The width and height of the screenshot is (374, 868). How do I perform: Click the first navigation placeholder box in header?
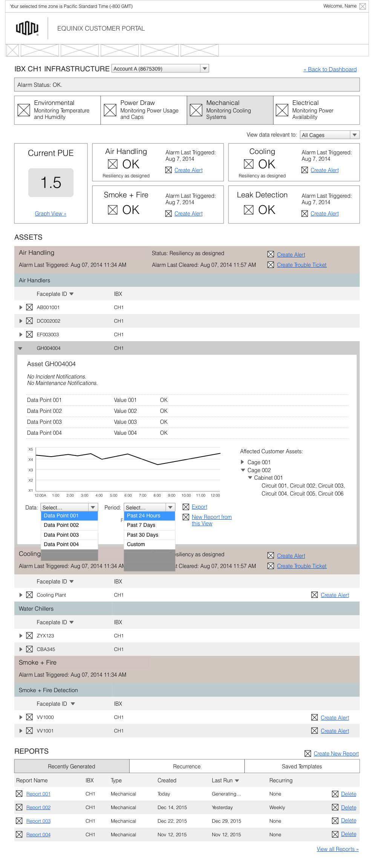[12, 50]
